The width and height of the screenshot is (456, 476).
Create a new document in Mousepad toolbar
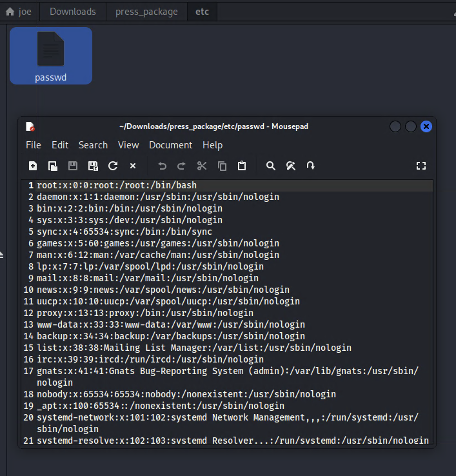(33, 166)
